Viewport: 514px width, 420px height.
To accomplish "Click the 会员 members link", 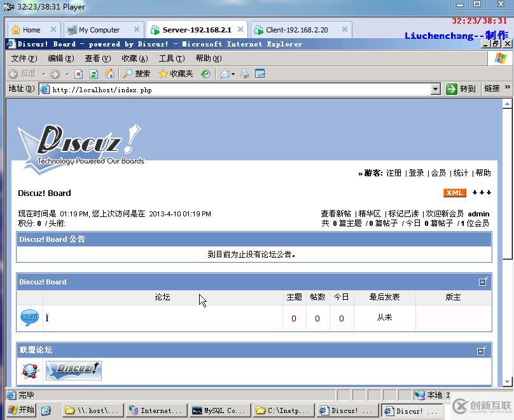I will point(438,173).
